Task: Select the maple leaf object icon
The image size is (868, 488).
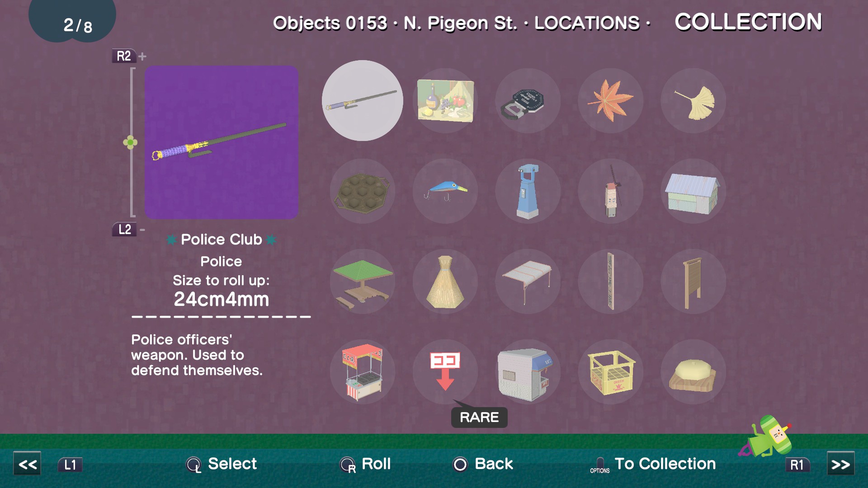Action: click(x=610, y=100)
